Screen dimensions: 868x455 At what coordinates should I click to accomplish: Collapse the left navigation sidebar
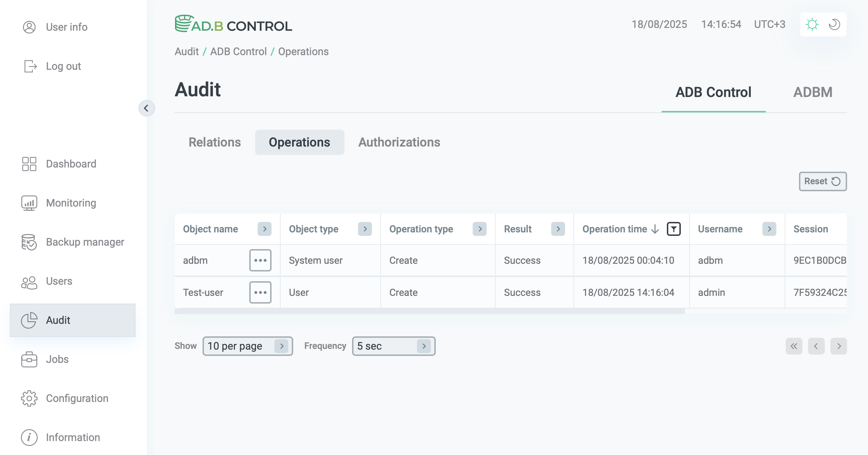[x=146, y=108]
